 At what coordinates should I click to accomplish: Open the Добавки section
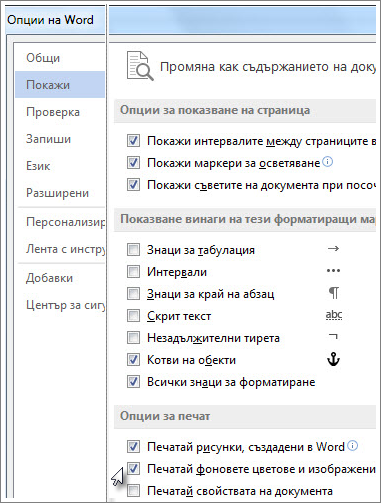49,278
